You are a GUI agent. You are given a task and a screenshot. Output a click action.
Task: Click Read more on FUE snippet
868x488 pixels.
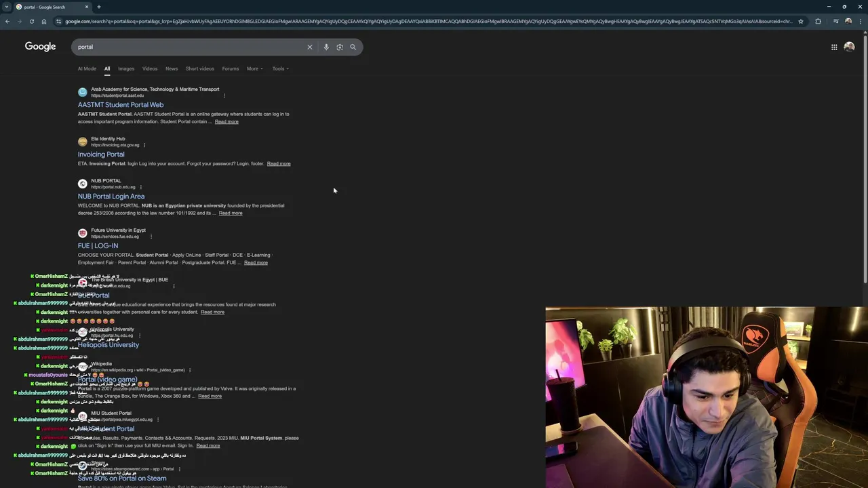click(256, 262)
